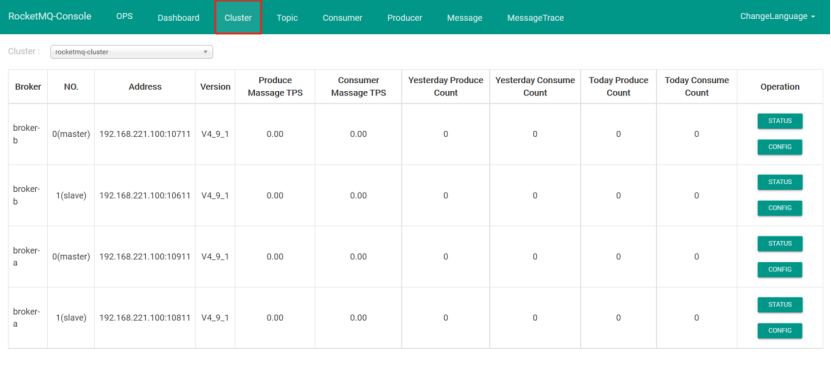Click V4_9_1 in the 10811 row
The height and width of the screenshot is (370, 831).
tap(215, 318)
